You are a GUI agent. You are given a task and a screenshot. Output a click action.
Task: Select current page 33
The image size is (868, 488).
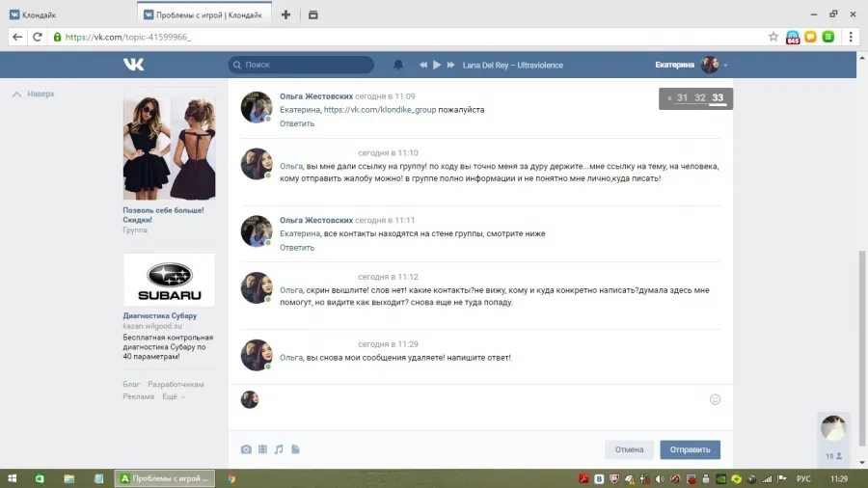[x=718, y=98]
